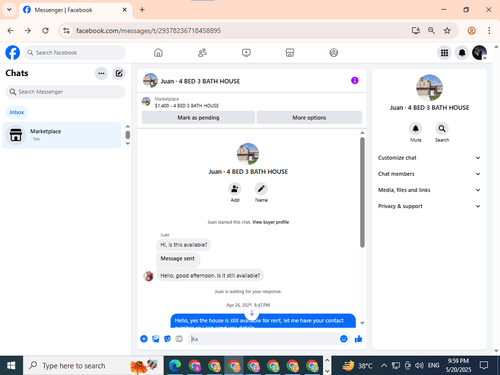Open more actions plus icon in composer
Screen dimensions: 500x375
(144, 339)
